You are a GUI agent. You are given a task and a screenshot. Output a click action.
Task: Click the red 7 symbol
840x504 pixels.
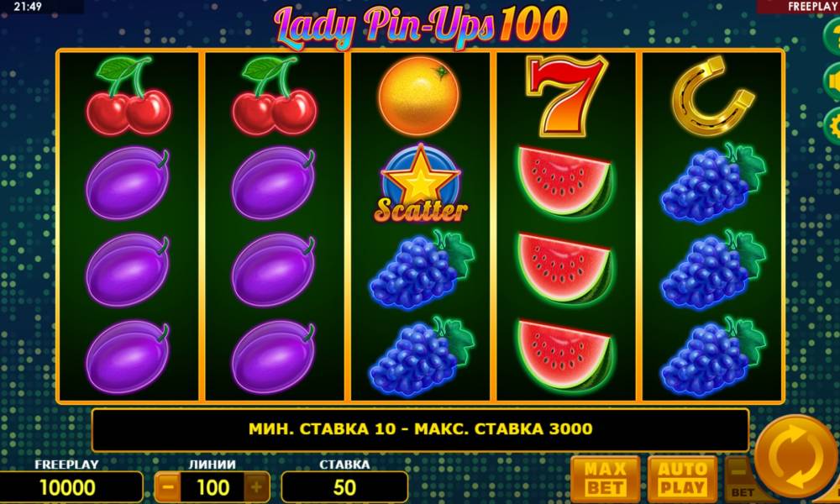[x=565, y=95]
